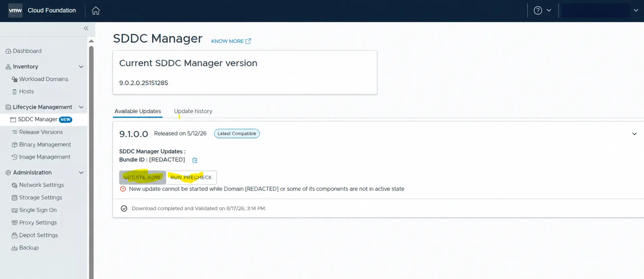The image size is (644, 279).
Task: Click the RUN PRECHECK button
Action: [x=191, y=178]
